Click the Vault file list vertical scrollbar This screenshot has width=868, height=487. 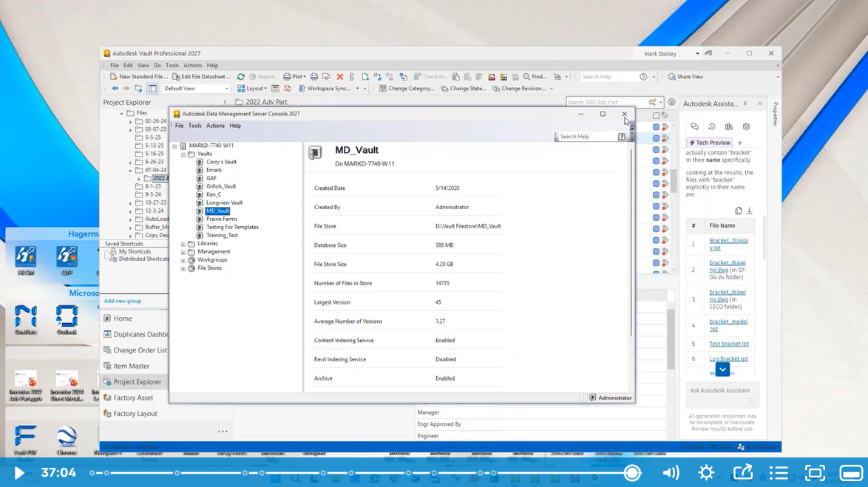click(x=674, y=180)
